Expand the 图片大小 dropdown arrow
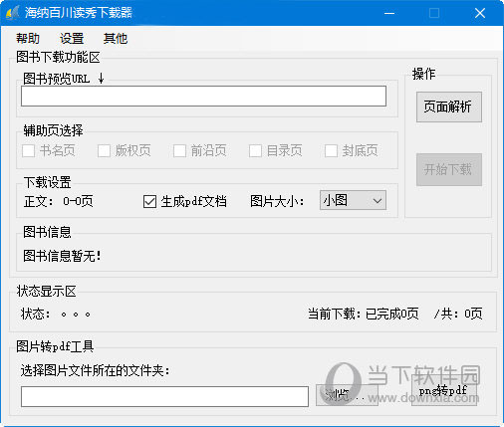504x427 pixels. coord(378,200)
